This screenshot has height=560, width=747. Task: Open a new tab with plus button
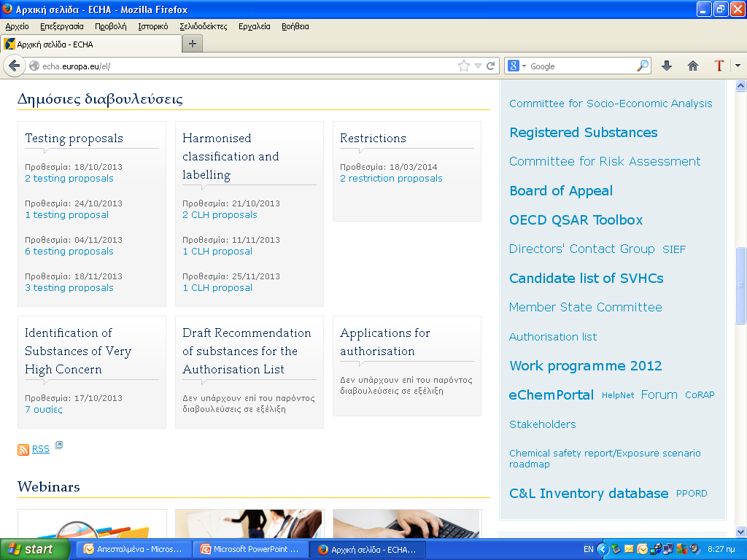pyautogui.click(x=193, y=44)
